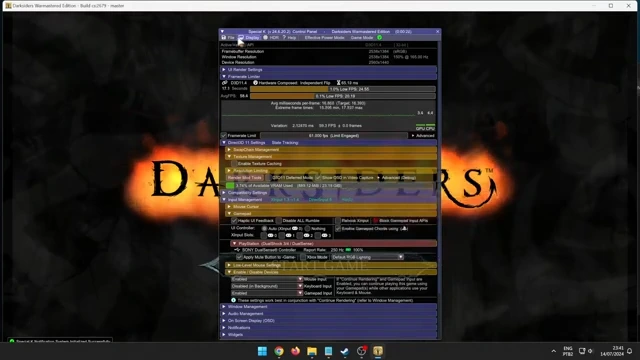640x360 pixels.
Task: Click State Tracking label
Action: click(285, 143)
